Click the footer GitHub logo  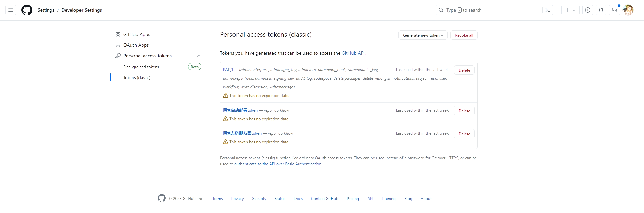point(162,198)
